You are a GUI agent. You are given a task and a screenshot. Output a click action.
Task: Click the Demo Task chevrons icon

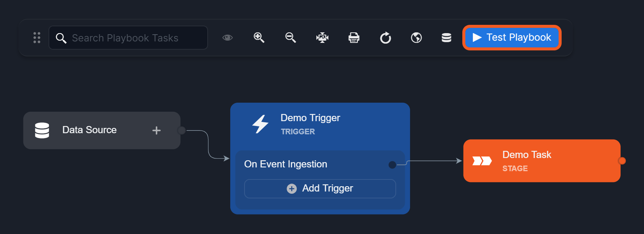click(x=482, y=161)
